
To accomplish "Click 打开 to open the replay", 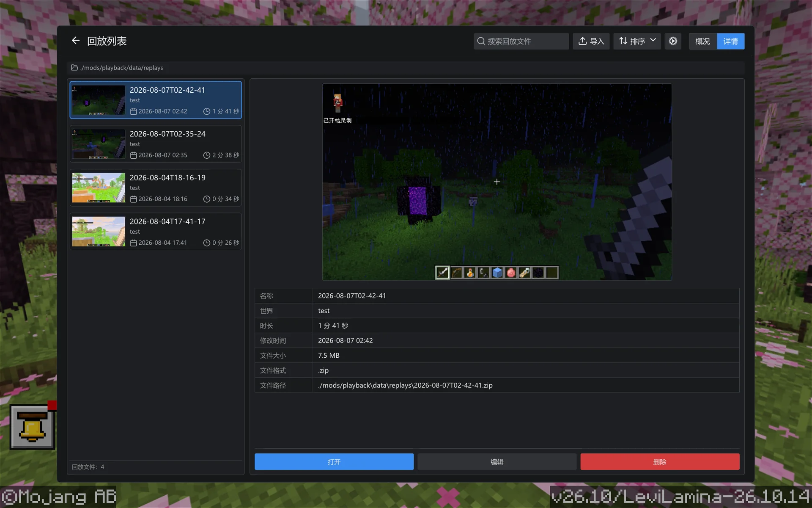I will (334, 462).
